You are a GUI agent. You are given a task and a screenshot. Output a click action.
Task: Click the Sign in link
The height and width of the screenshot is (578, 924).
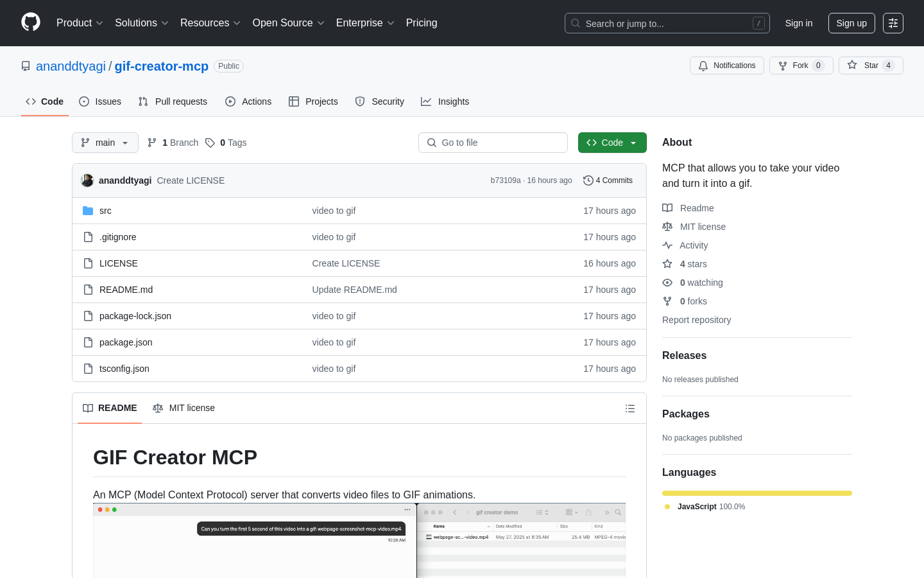point(799,23)
